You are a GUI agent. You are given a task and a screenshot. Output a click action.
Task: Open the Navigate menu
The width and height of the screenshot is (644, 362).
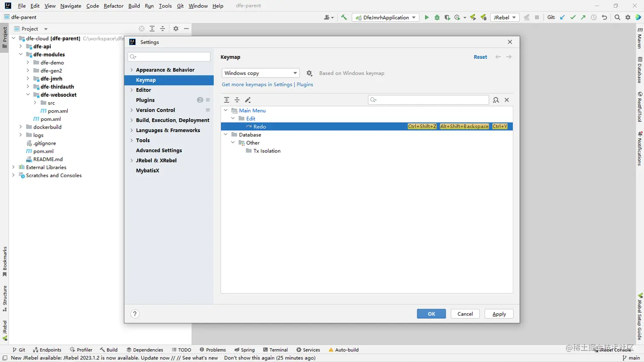[x=71, y=6]
